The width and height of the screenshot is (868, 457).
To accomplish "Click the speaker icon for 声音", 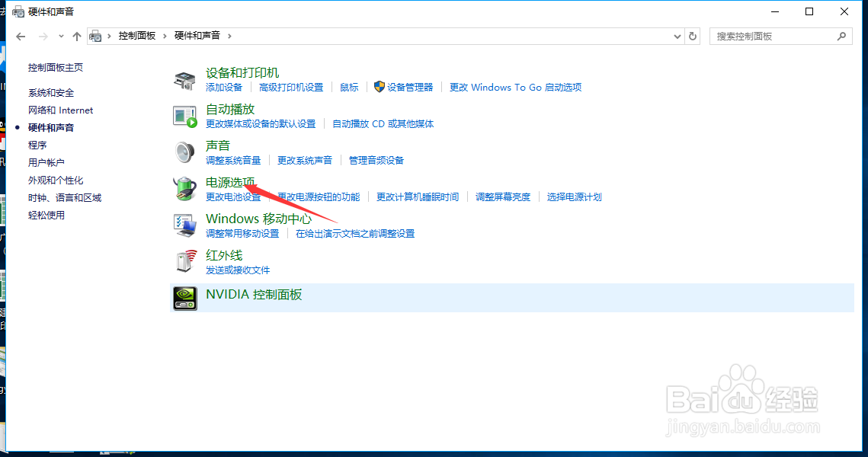I will coord(184,151).
